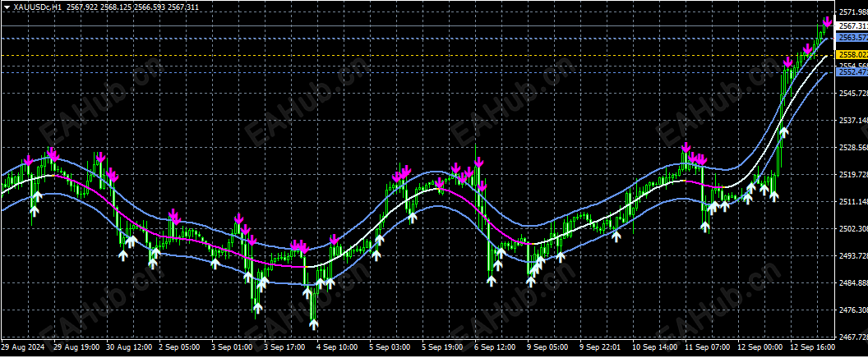Click the 11 Sep 07:00 time label
868x358 pixels.
[707, 347]
